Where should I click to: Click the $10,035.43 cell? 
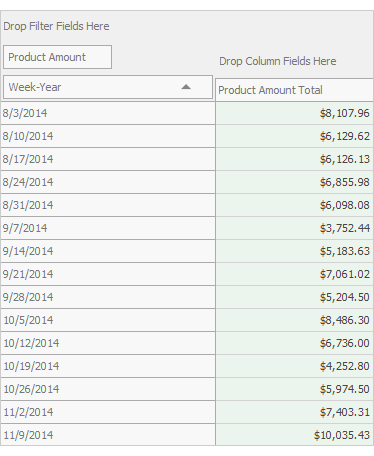click(294, 435)
